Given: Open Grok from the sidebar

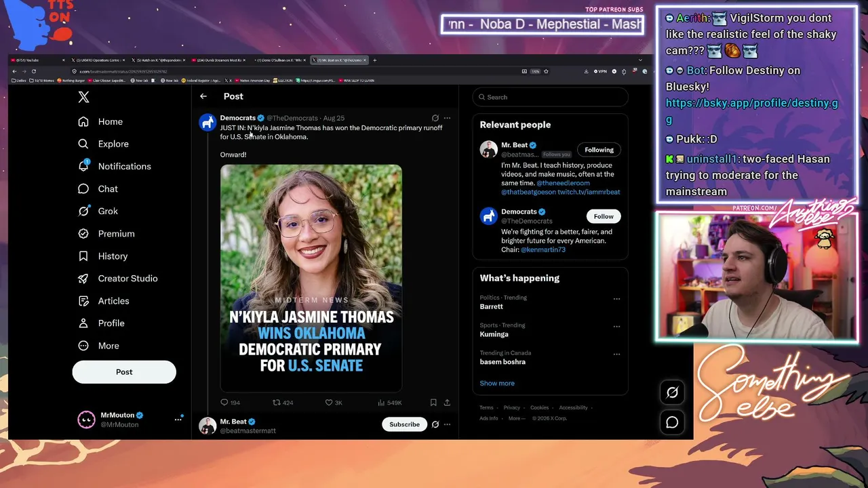Looking at the screenshot, I should tap(98, 211).
